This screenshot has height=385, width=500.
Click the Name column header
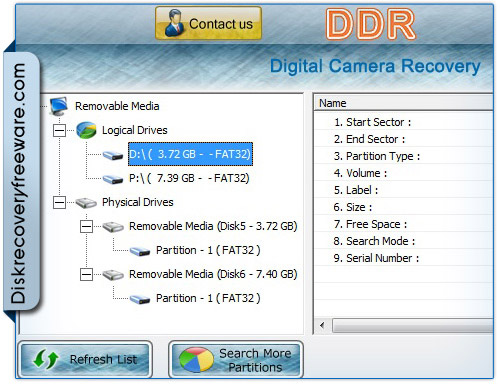(403, 103)
